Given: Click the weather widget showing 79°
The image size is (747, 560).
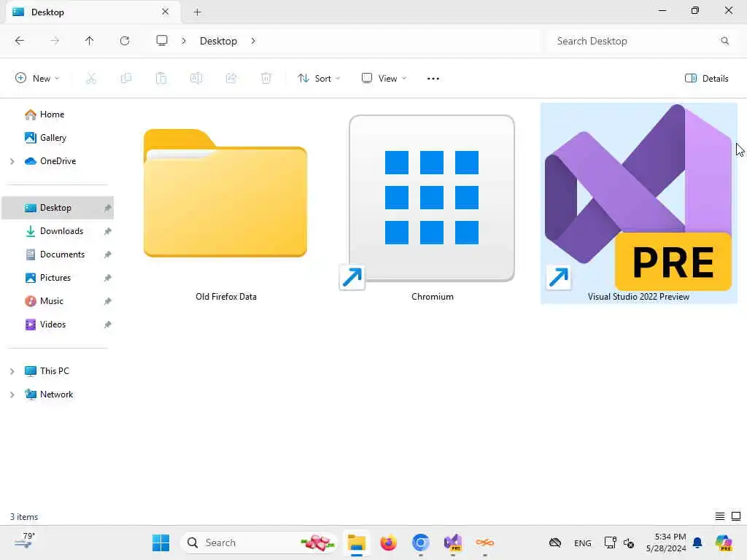Looking at the screenshot, I should [x=24, y=541].
